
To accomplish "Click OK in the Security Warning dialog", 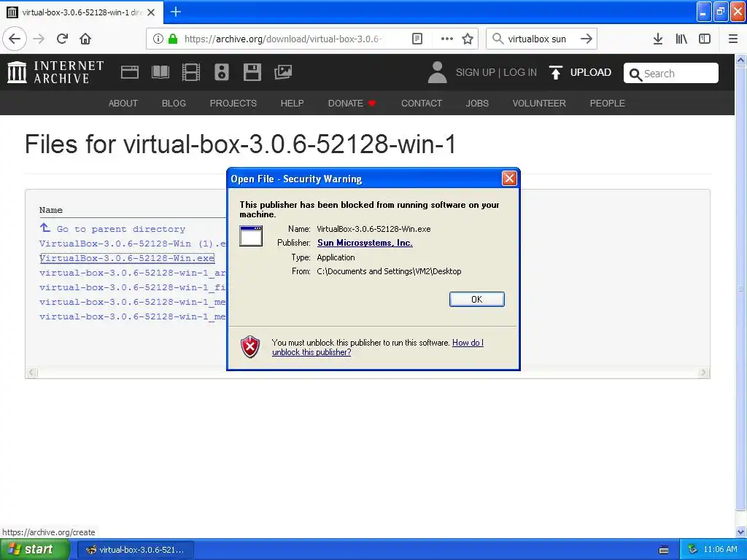I will tap(477, 299).
